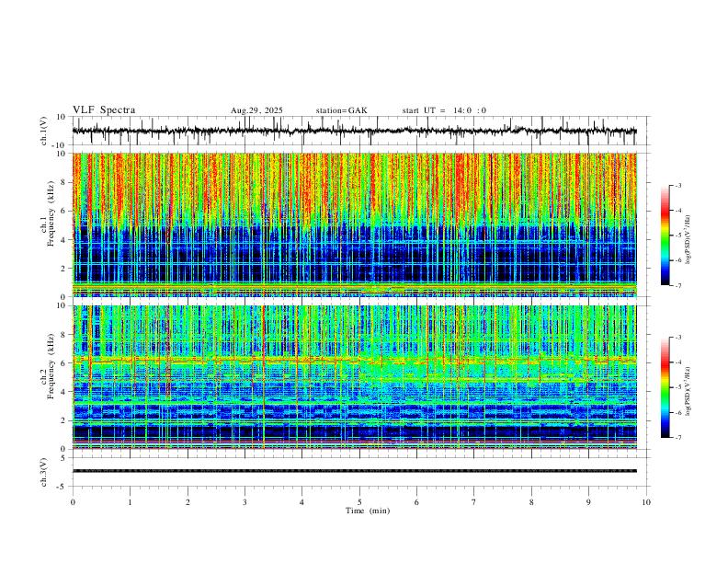728x563 pixels.
Task: Click time axis tick label "2"
Action: click(x=188, y=502)
